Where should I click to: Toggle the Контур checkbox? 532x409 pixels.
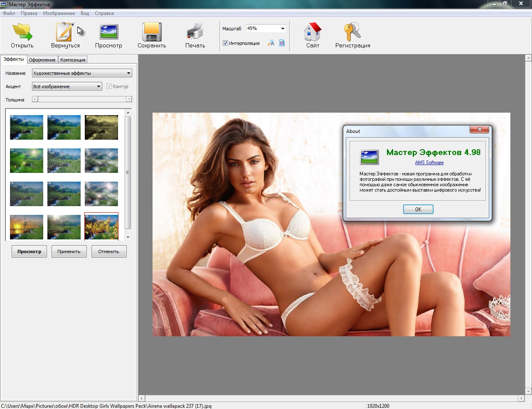click(x=109, y=86)
